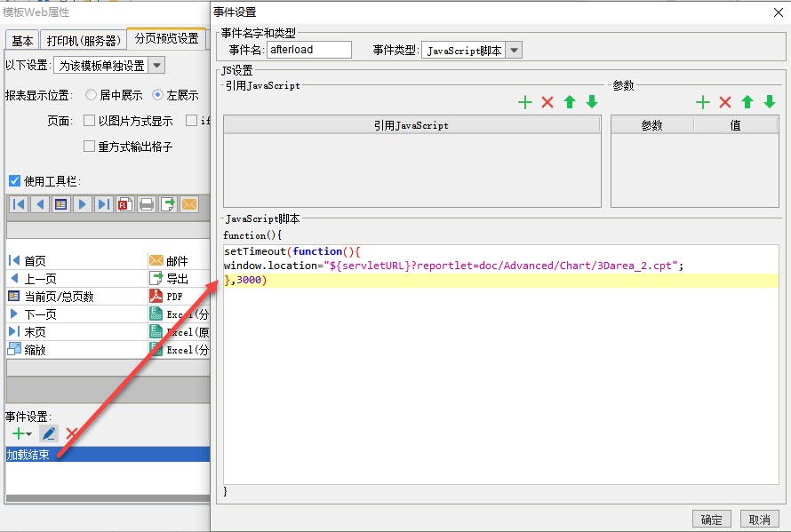This screenshot has height=532, width=791.
Task: Click the page number toolbar icon
Action: point(61,204)
